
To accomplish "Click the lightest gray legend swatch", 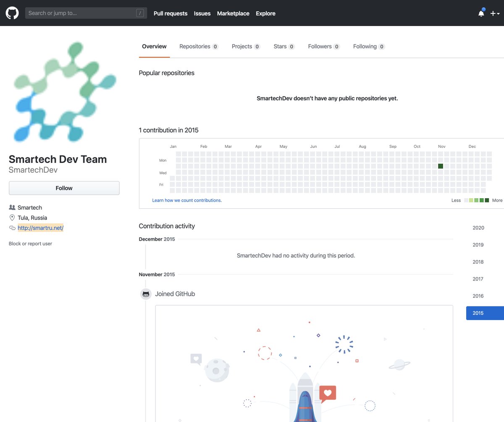I will 466,200.
